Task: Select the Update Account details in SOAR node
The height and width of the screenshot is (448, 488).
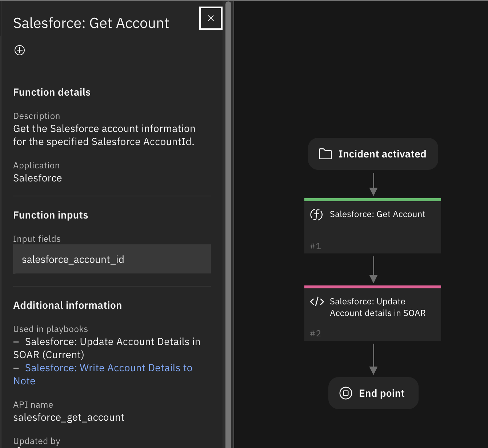Action: click(x=373, y=313)
